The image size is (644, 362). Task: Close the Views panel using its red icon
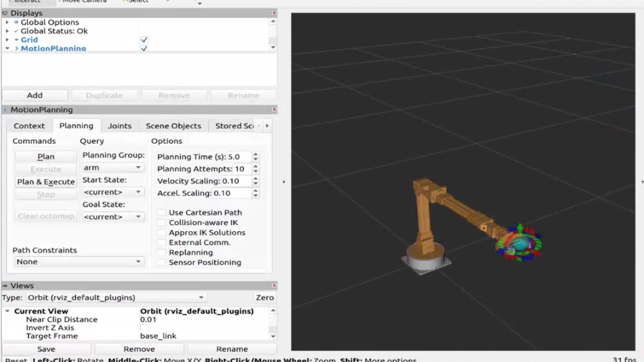pyautogui.click(x=274, y=286)
